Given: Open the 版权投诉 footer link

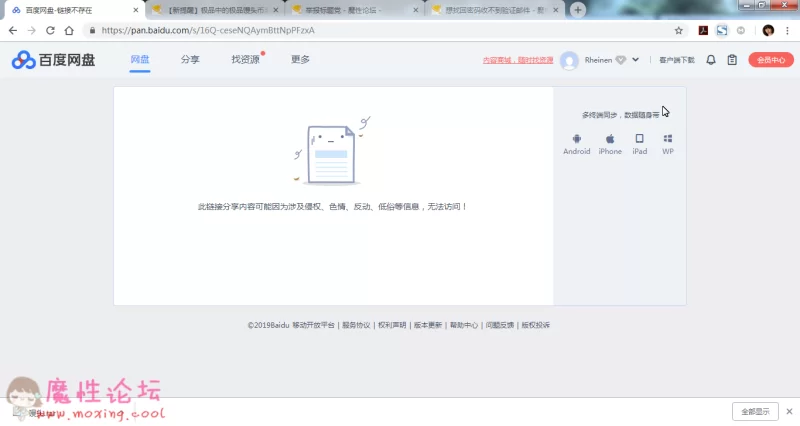Looking at the screenshot, I should [x=536, y=325].
